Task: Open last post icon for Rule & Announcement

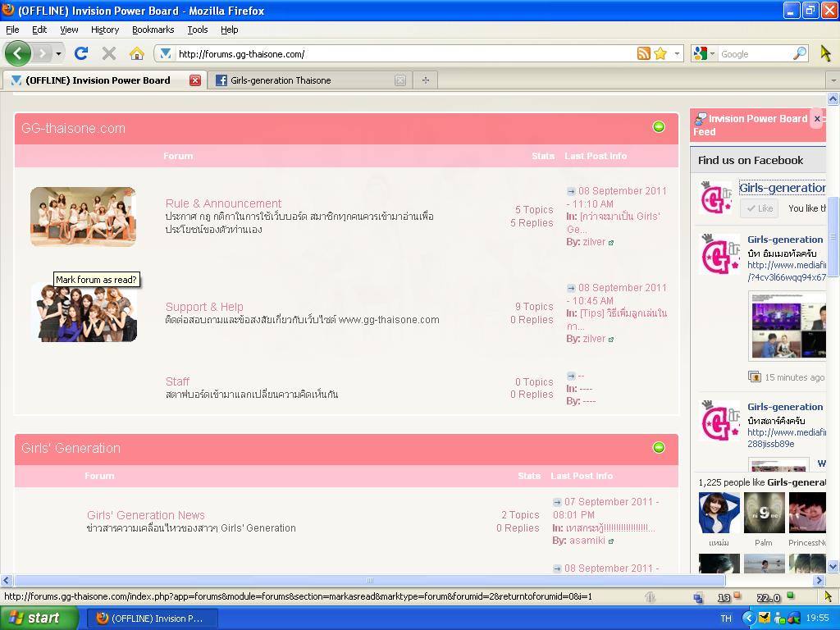Action: pyautogui.click(x=571, y=191)
